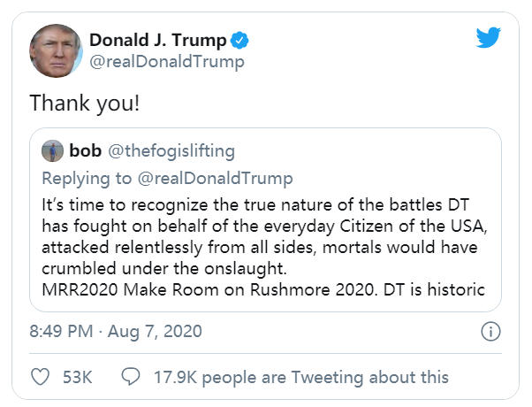532x407 pixels.
Task: Like the tweet with the heart icon
Action: [x=40, y=377]
